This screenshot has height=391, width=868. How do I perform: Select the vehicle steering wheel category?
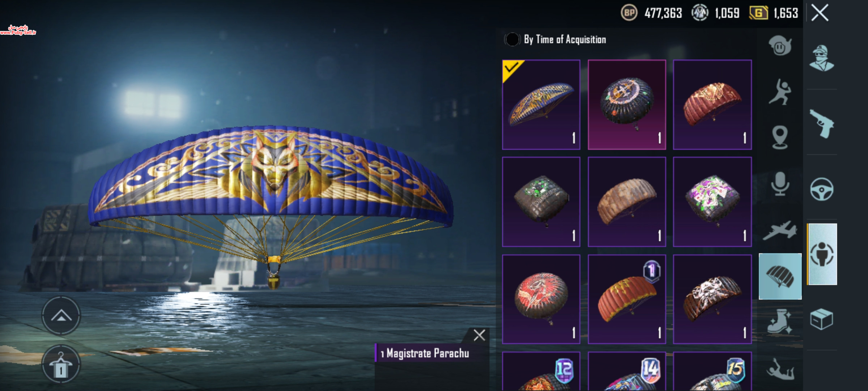pos(822,189)
